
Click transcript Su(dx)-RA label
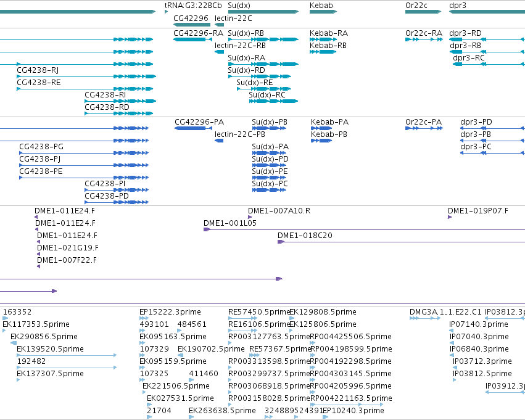(x=246, y=58)
